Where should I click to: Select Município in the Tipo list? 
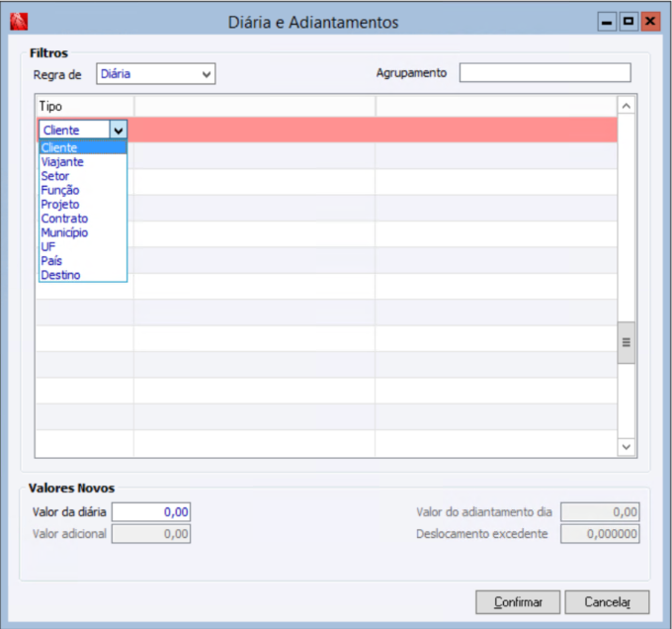(83, 232)
